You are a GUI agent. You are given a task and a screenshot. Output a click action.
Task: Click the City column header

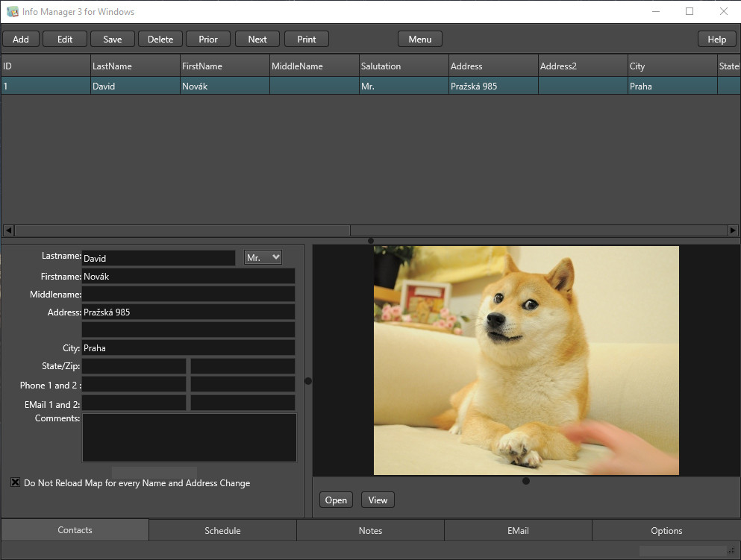(672, 66)
